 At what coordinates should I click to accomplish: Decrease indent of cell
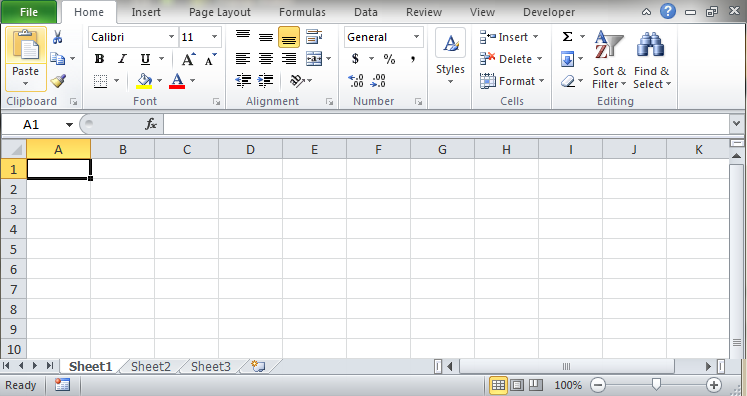pyautogui.click(x=243, y=81)
